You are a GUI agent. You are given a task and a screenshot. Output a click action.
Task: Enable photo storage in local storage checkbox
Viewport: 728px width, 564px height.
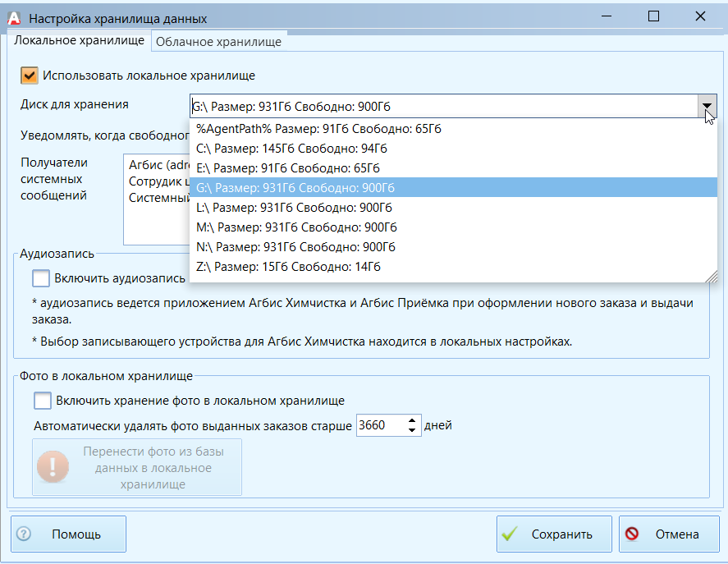pyautogui.click(x=42, y=401)
